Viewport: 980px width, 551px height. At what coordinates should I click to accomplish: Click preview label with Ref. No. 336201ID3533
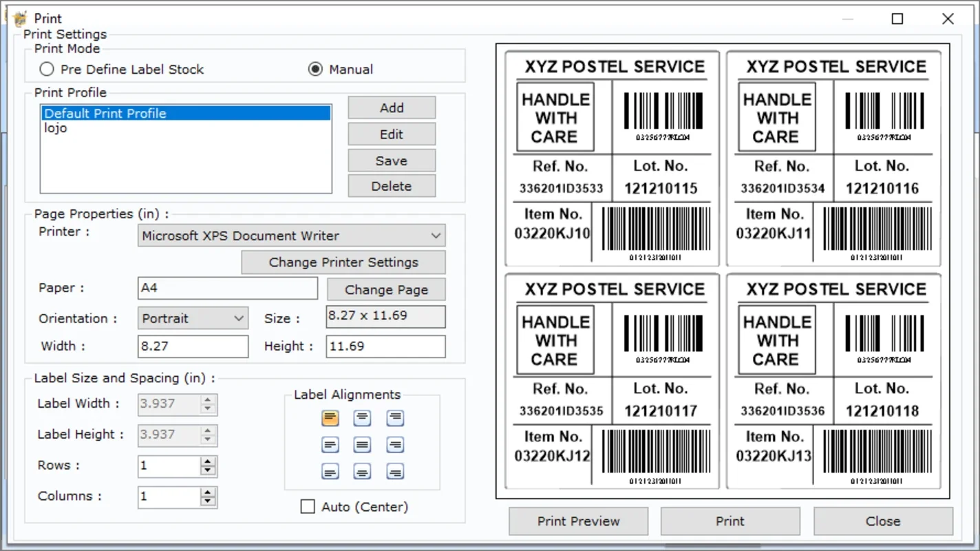coord(612,158)
